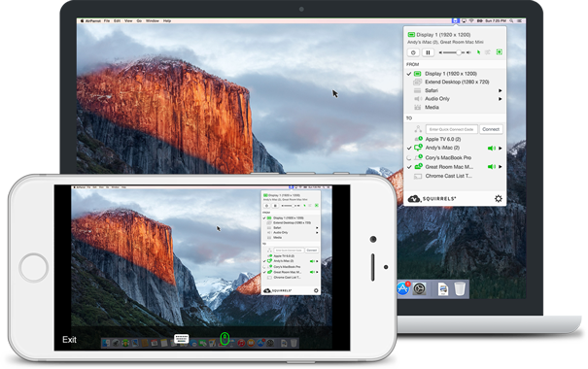Image resolution: width=588 pixels, height=369 pixels.
Task: Expand the Audio Only submenu arrow on the MacBook
Action: [500, 99]
